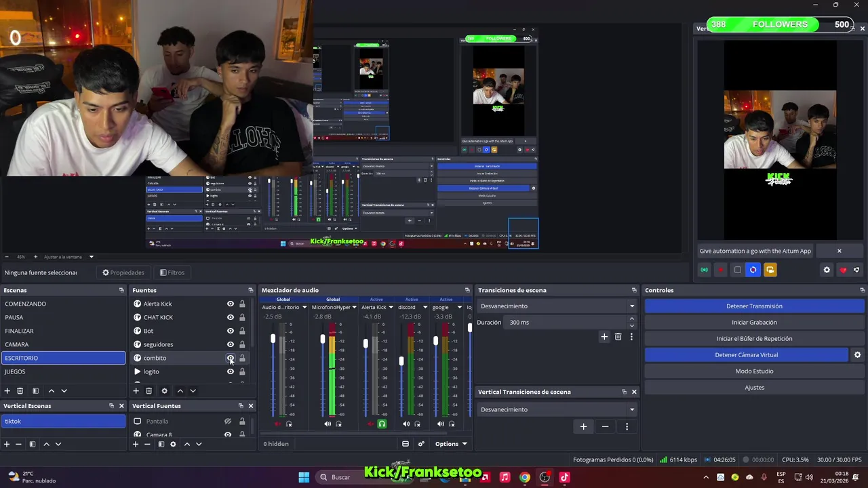Toggle lock on logito source
Image resolution: width=868 pixels, height=488 pixels.
(x=242, y=371)
